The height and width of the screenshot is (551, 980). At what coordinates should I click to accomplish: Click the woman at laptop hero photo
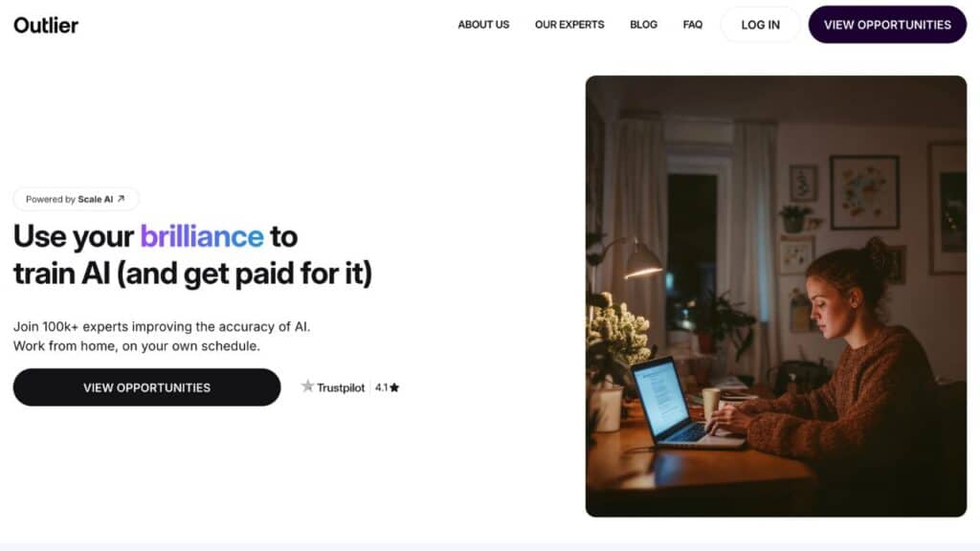pyautogui.click(x=775, y=297)
